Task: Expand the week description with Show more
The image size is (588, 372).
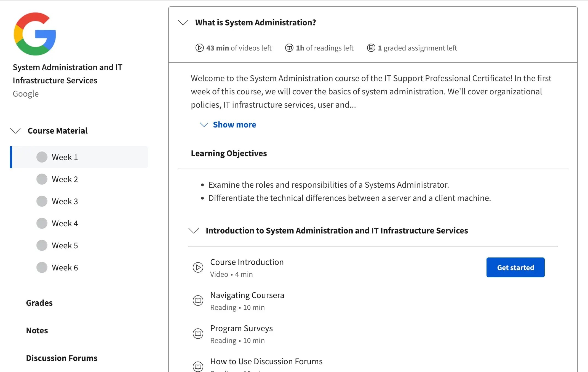Action: [x=234, y=124]
